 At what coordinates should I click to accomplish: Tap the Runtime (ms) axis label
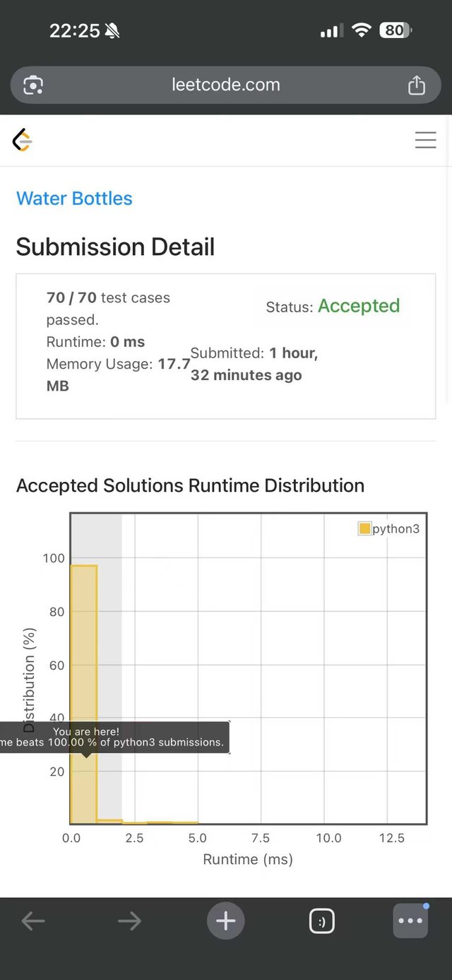(x=248, y=859)
